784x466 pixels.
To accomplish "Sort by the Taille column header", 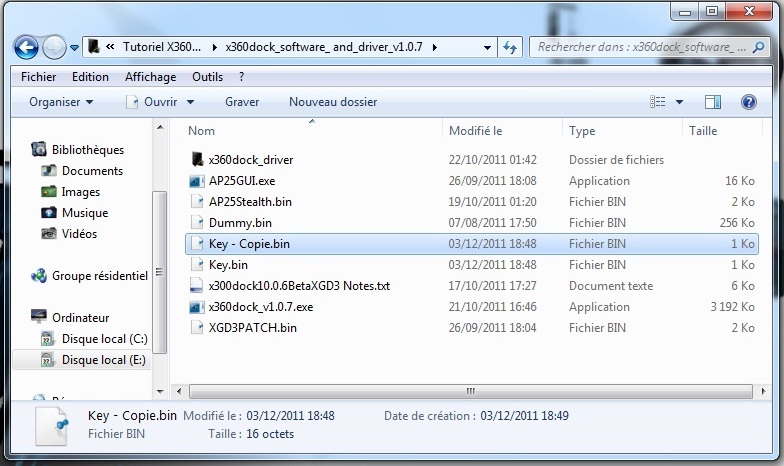I will [x=703, y=131].
